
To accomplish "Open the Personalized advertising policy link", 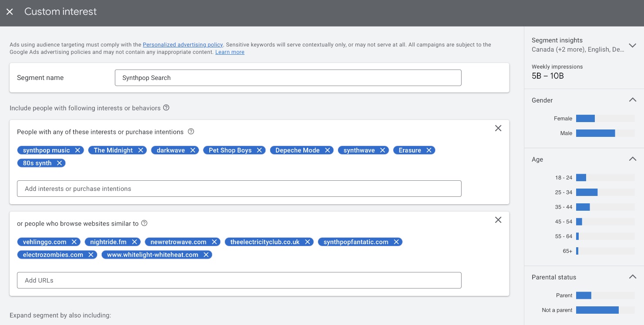I will click(183, 45).
